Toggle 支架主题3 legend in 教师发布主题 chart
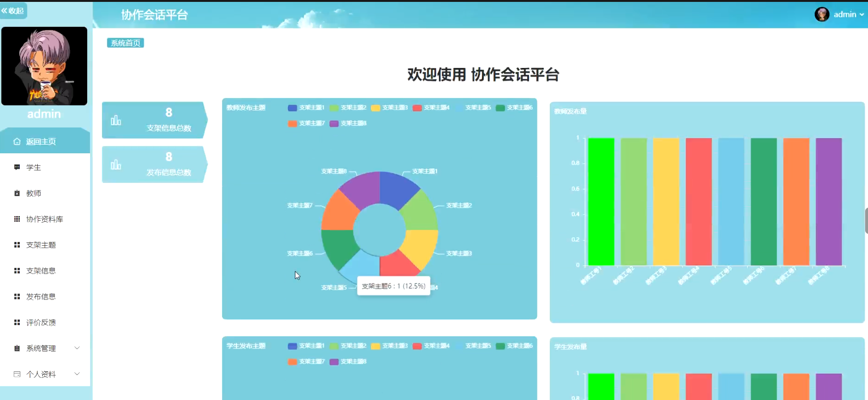868x400 pixels. click(x=389, y=108)
